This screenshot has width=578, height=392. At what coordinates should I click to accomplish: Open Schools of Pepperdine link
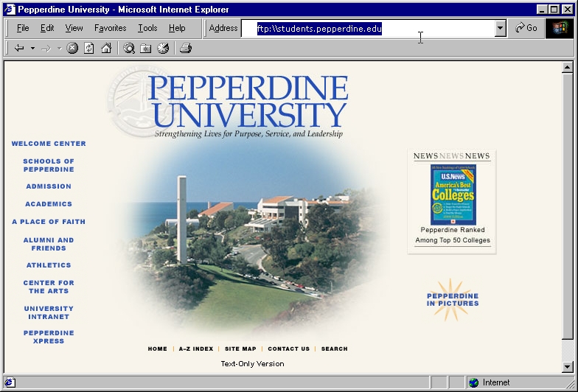click(x=49, y=165)
